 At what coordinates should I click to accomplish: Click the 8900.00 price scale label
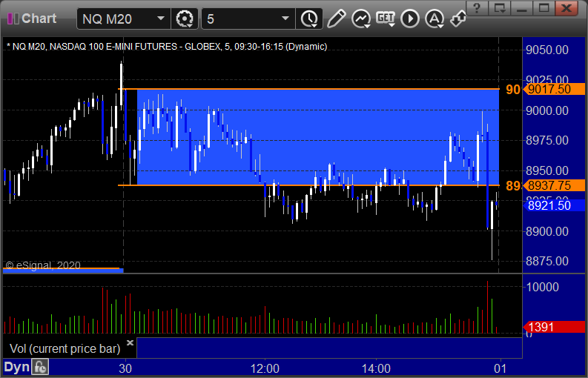coord(547,231)
